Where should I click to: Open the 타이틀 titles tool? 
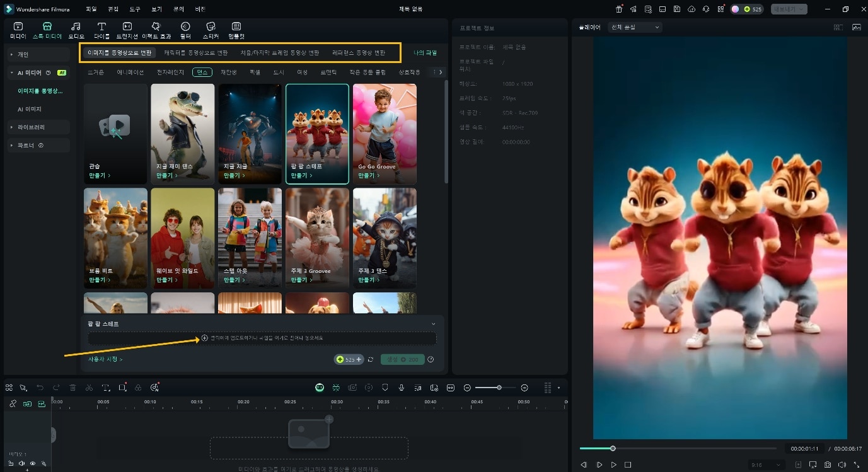point(101,30)
